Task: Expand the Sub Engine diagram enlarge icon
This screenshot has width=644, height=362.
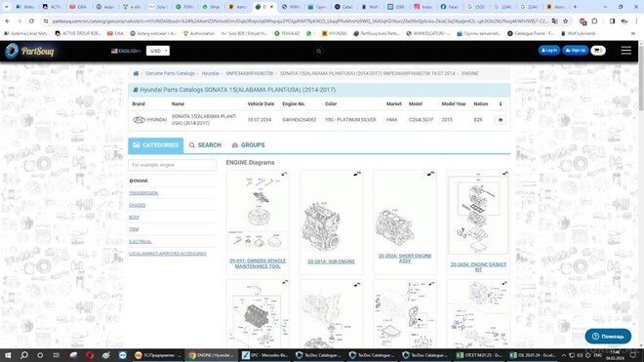Action: click(357, 174)
